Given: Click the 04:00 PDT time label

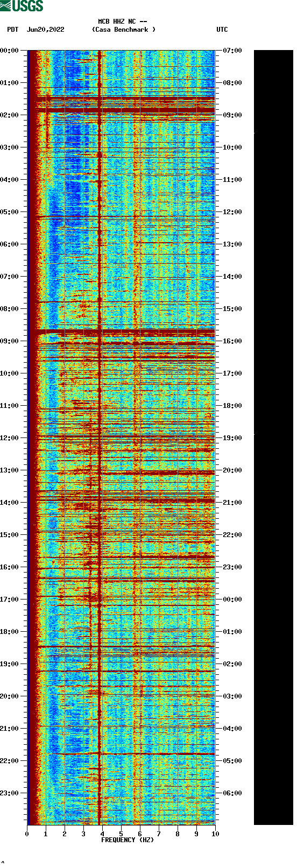Looking at the screenshot, I should (x=9, y=180).
